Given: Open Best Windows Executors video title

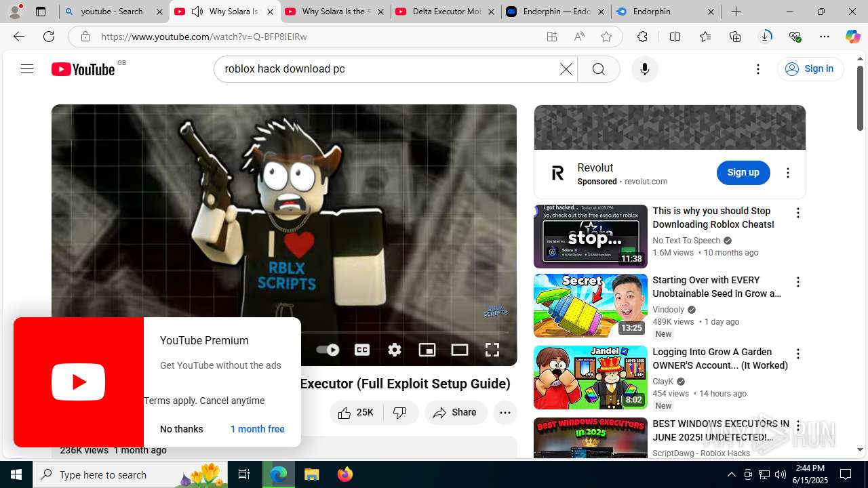Looking at the screenshot, I should coord(721,430).
